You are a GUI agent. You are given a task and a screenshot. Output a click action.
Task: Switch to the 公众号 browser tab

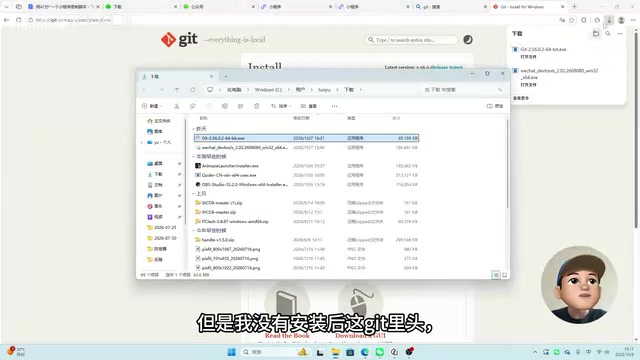click(x=218, y=7)
